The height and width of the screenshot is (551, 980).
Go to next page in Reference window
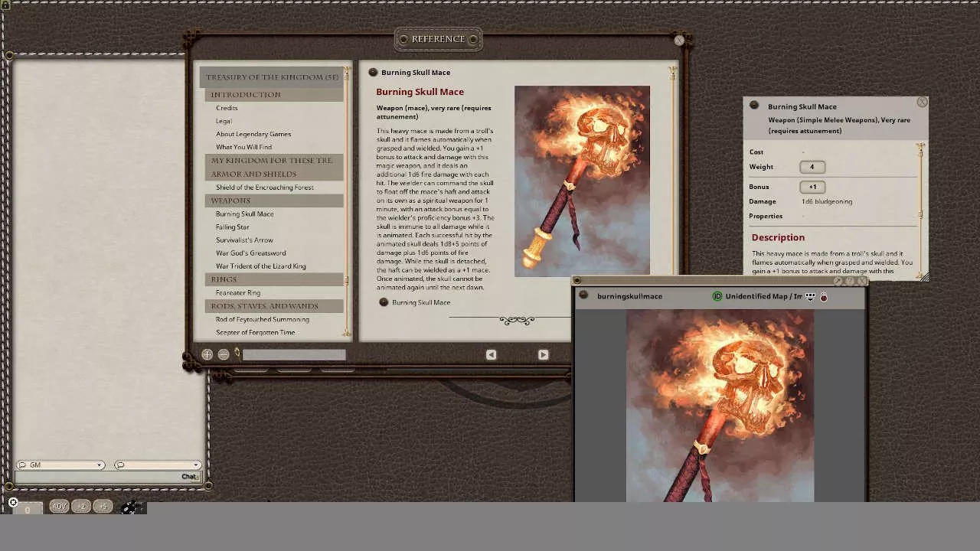[543, 354]
